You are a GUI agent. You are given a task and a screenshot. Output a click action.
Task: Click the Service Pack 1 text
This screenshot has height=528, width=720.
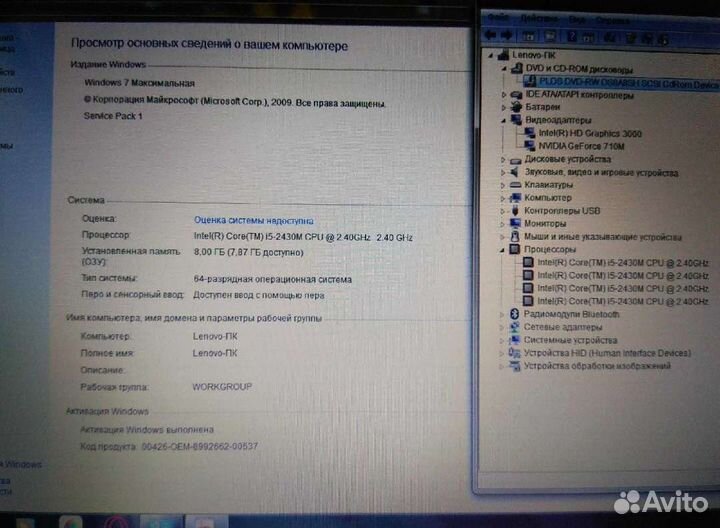point(113,116)
